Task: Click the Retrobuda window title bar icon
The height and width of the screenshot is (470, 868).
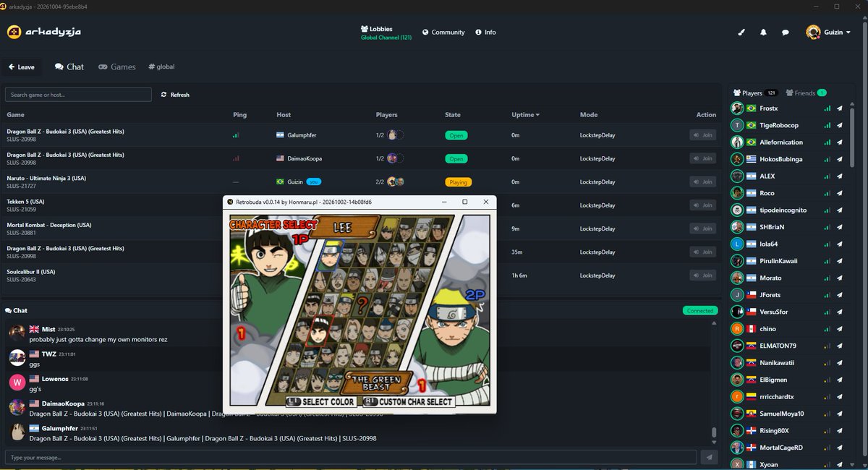Action: pos(231,202)
